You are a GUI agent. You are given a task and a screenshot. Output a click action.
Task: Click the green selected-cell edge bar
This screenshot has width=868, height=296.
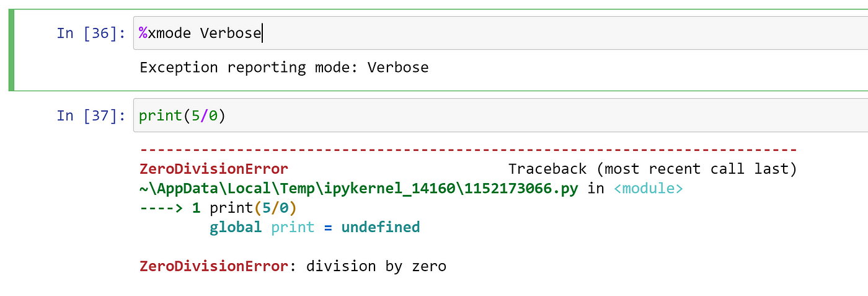coord(11,50)
